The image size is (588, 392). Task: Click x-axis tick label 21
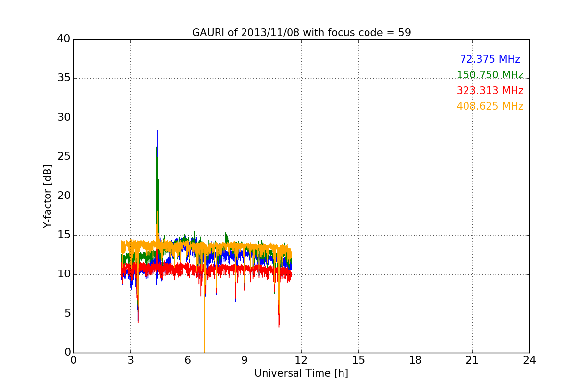coord(472,360)
